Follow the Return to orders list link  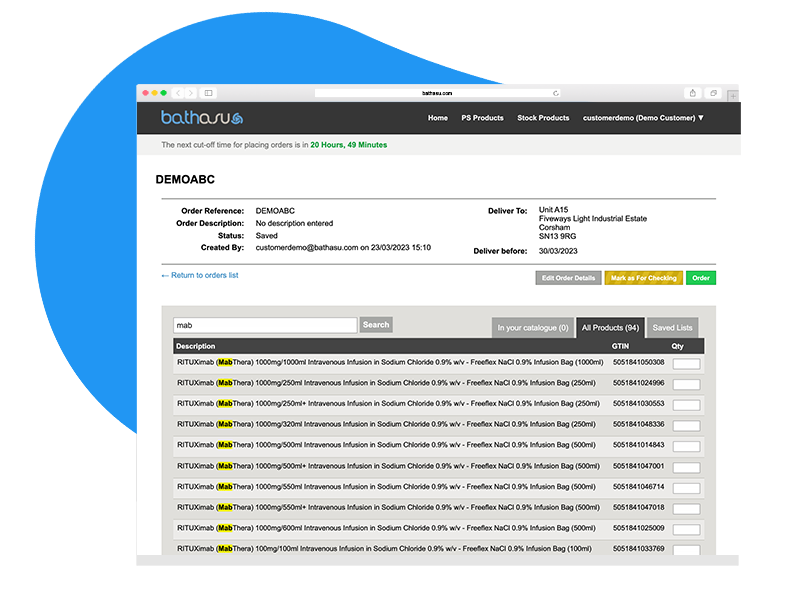click(200, 275)
